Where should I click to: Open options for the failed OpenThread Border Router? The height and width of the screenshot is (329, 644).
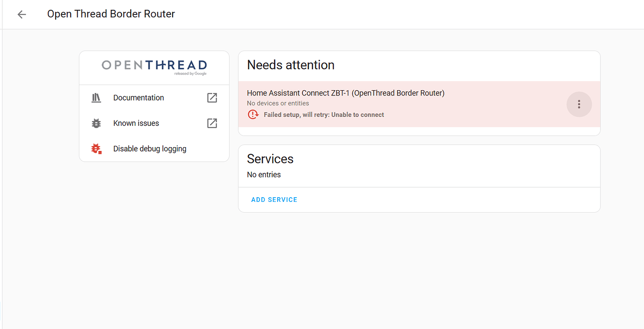click(x=579, y=104)
